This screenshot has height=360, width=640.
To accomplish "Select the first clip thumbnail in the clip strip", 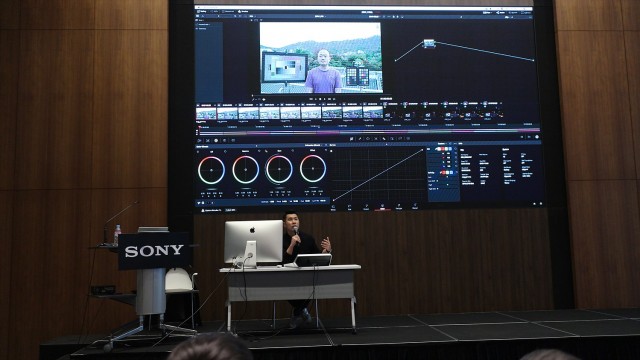I will (x=206, y=113).
